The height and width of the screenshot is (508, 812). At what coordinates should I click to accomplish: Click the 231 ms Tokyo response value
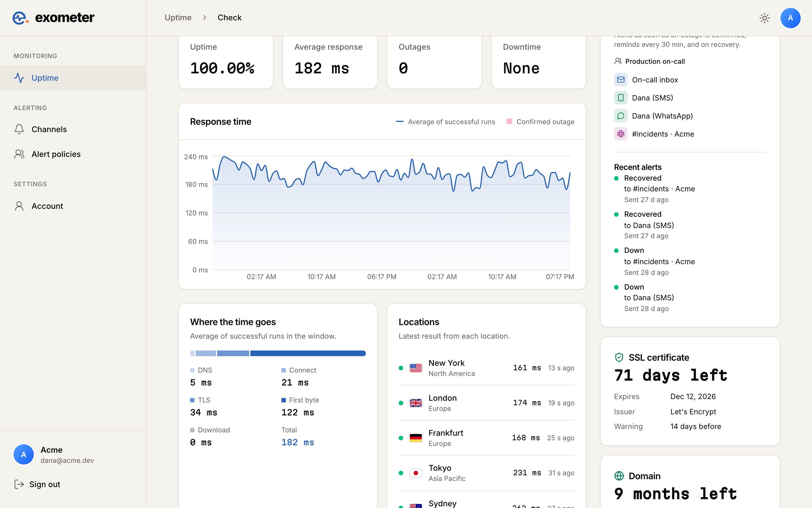527,473
